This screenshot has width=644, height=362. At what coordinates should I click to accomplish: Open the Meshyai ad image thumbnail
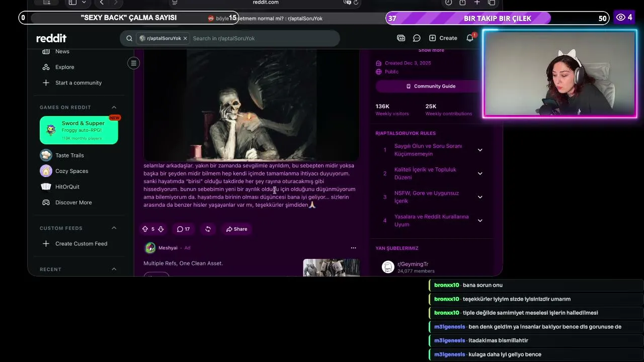pyautogui.click(x=331, y=267)
